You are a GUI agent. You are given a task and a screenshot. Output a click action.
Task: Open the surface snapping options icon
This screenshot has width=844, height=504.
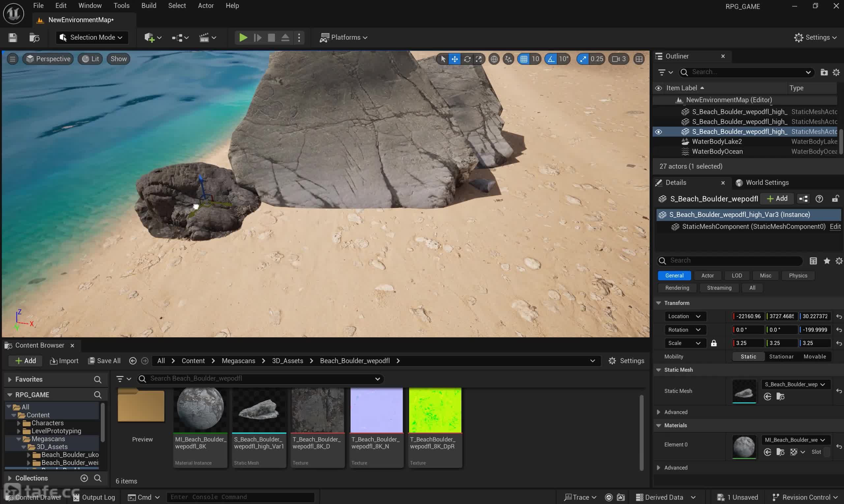click(508, 59)
